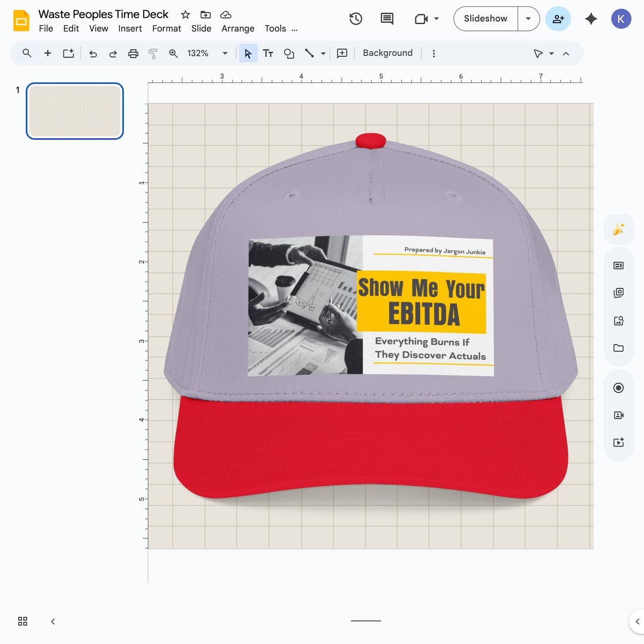644x644 pixels.
Task: Collapse the toolbar with the up chevron
Action: (566, 54)
